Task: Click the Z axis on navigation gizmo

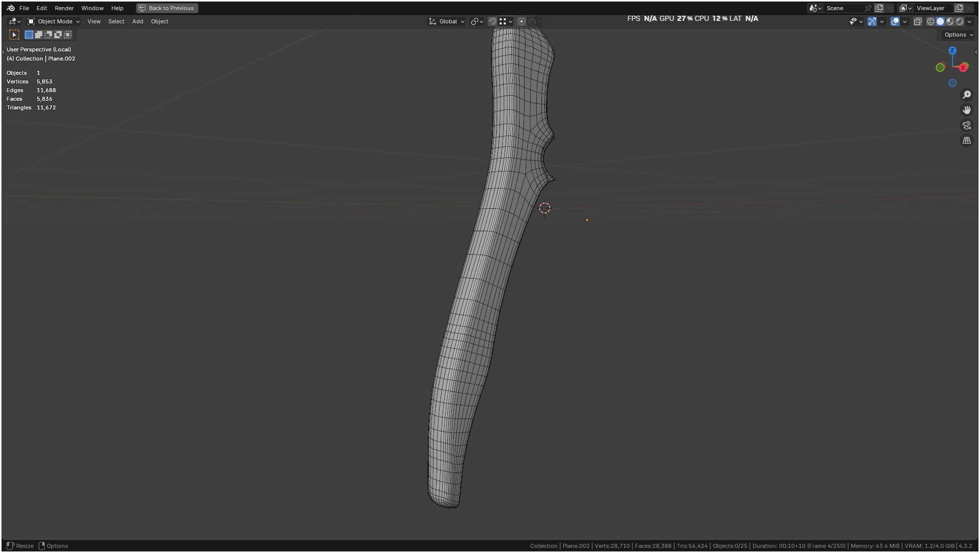Action: 952,50
